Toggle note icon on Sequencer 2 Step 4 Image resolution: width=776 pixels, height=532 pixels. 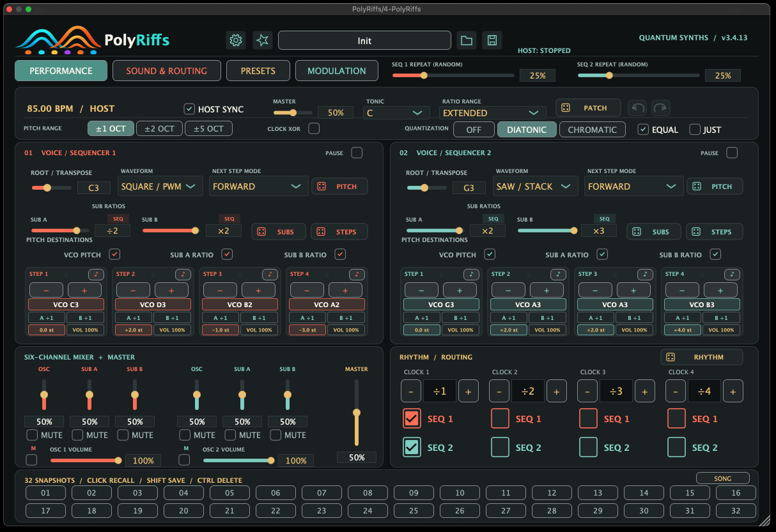coord(733,275)
